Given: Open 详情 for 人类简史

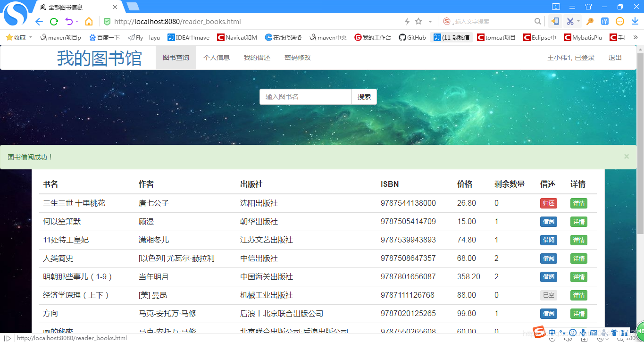Looking at the screenshot, I should [x=579, y=259].
